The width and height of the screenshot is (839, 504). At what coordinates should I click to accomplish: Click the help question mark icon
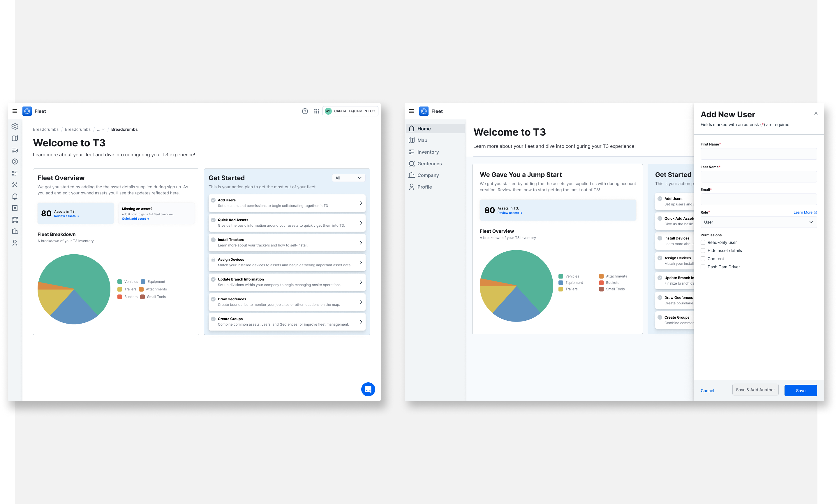click(305, 111)
